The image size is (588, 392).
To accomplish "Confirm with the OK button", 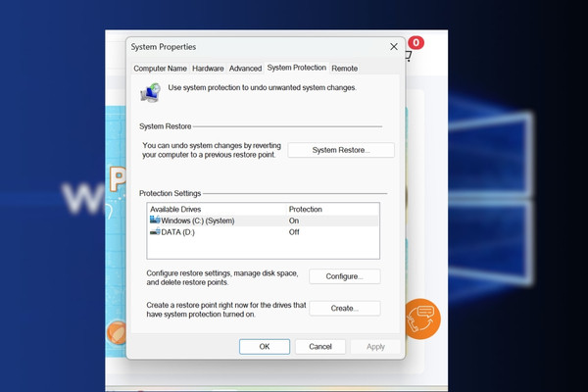I will click(265, 347).
